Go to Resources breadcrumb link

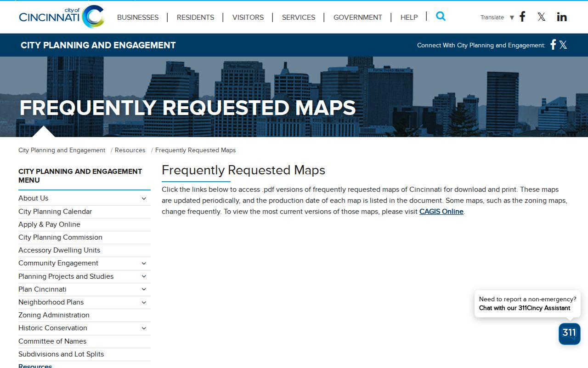130,150
